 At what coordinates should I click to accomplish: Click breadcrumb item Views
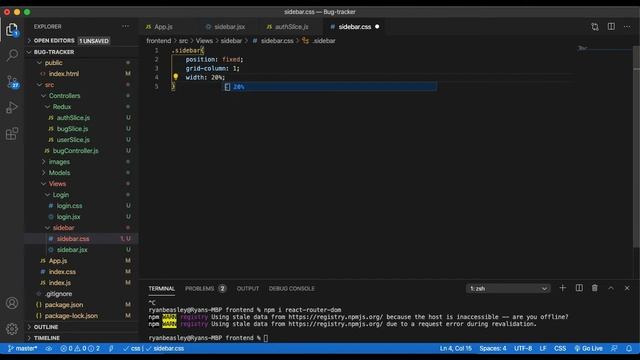[x=204, y=41]
